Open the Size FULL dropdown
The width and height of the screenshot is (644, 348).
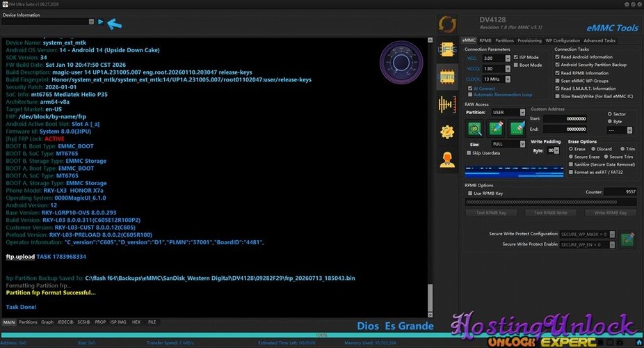point(522,144)
